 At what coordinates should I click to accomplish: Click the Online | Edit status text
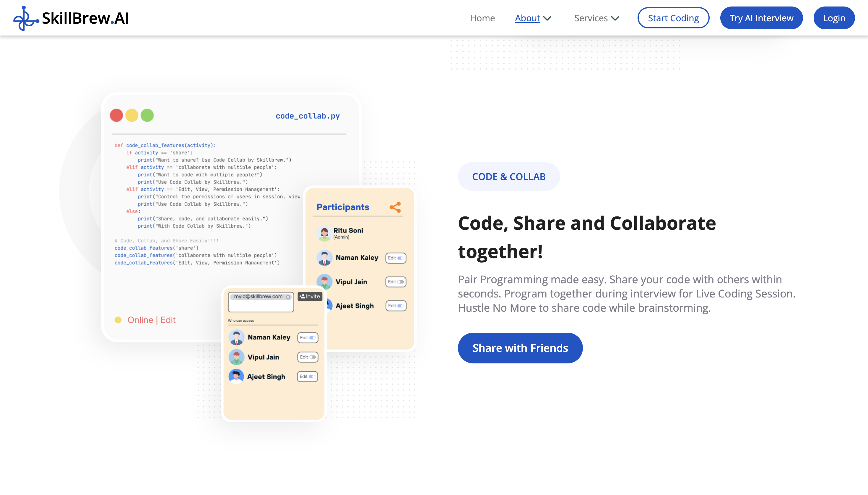click(x=152, y=320)
